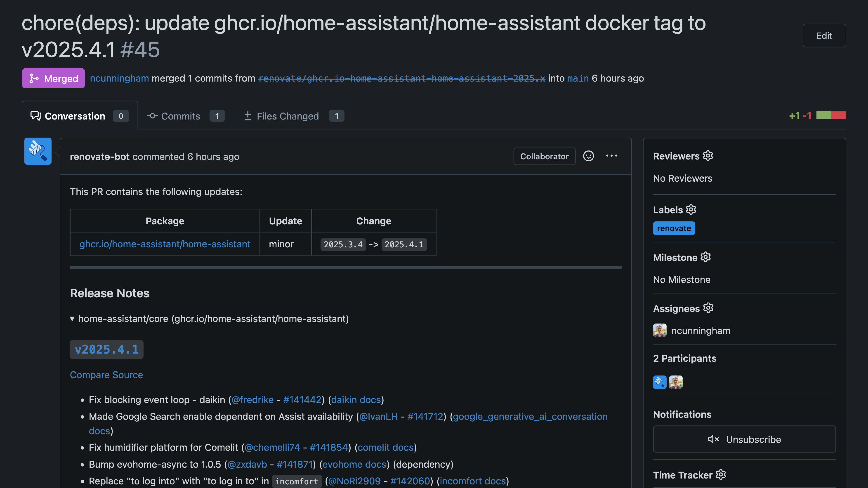Open the Reviewers settings gear
Screen dimensions: 868x488
(708, 156)
